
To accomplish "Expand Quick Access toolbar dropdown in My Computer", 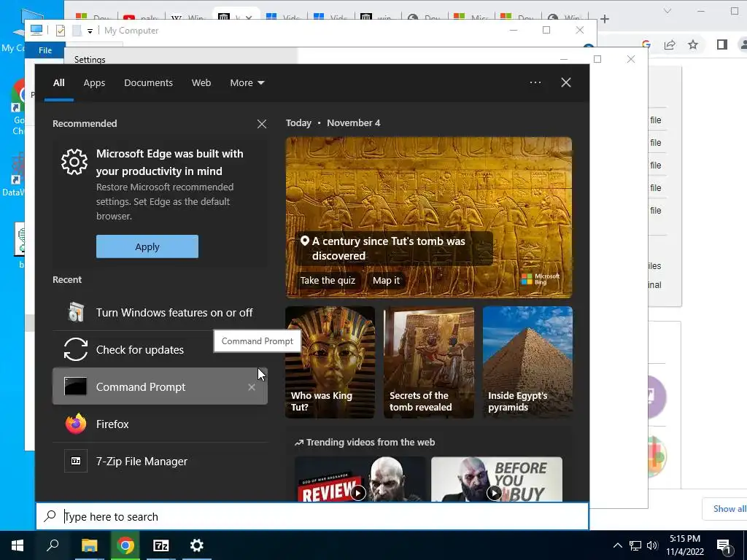I will tap(90, 31).
